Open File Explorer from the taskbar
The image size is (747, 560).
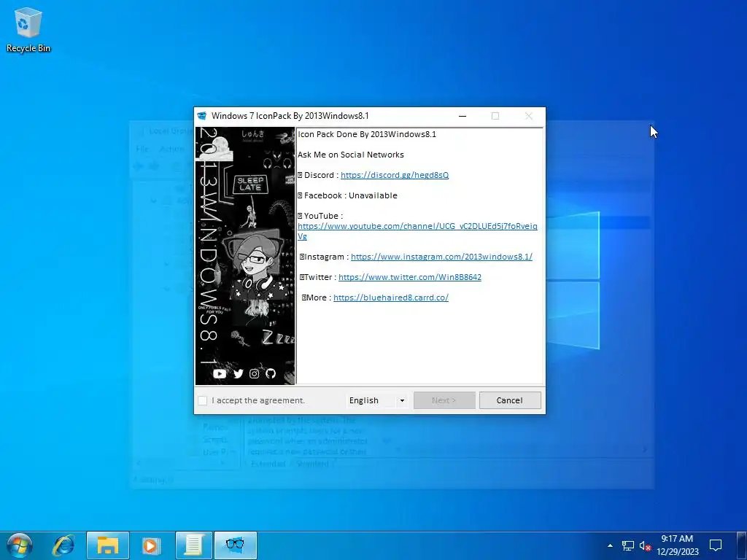[x=108, y=545]
